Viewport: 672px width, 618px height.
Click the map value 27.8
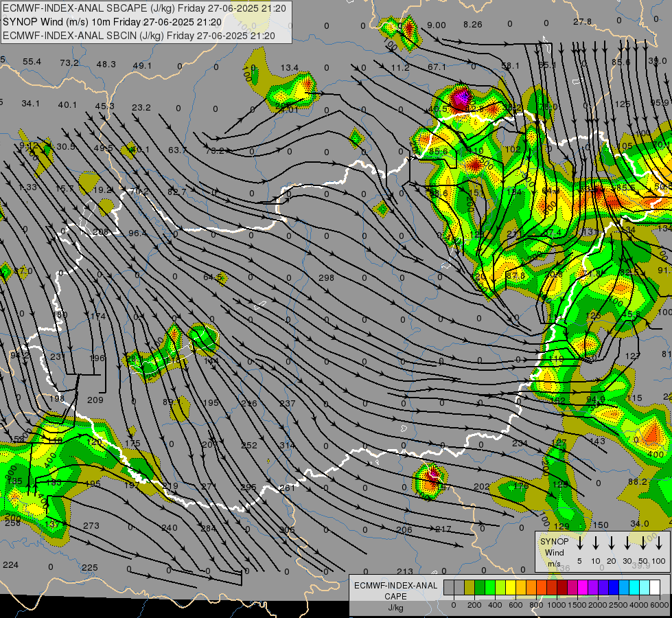click(583, 21)
